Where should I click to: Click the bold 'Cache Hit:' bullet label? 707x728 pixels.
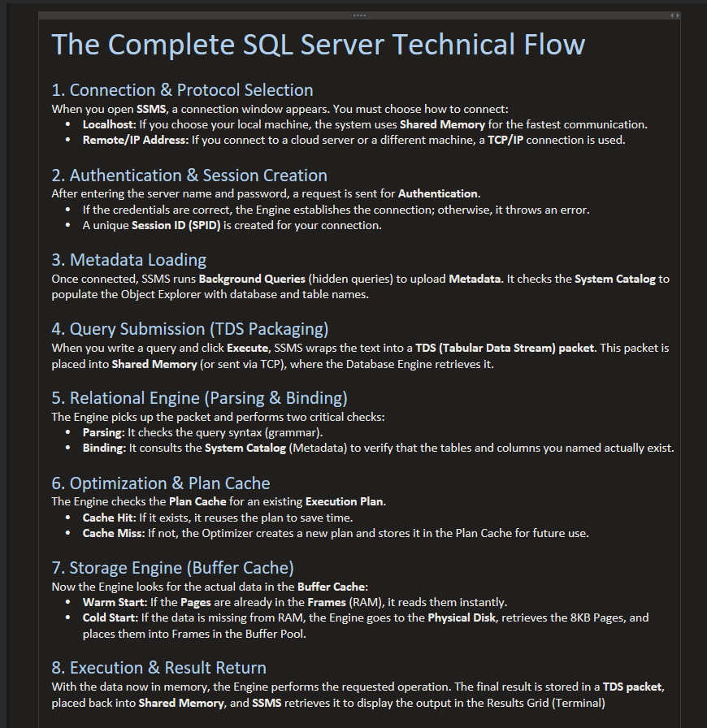[109, 518]
